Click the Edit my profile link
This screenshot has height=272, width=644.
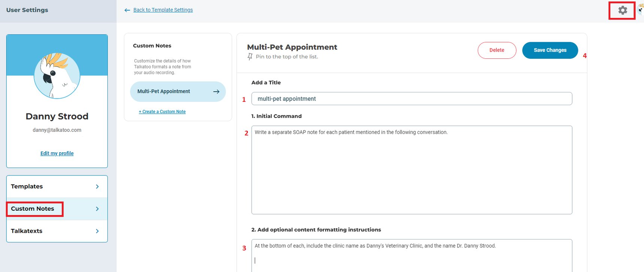(57, 153)
